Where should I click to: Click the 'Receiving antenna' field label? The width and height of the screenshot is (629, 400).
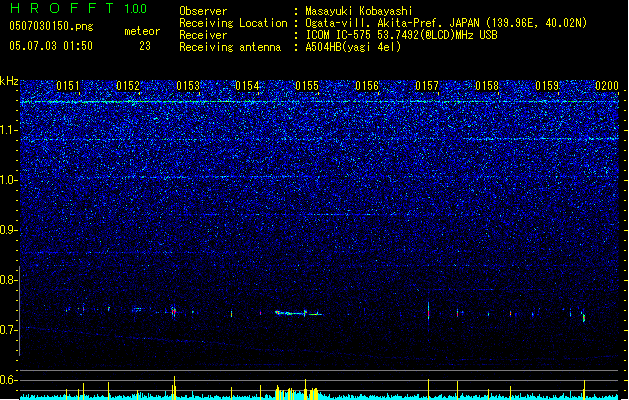[230, 47]
